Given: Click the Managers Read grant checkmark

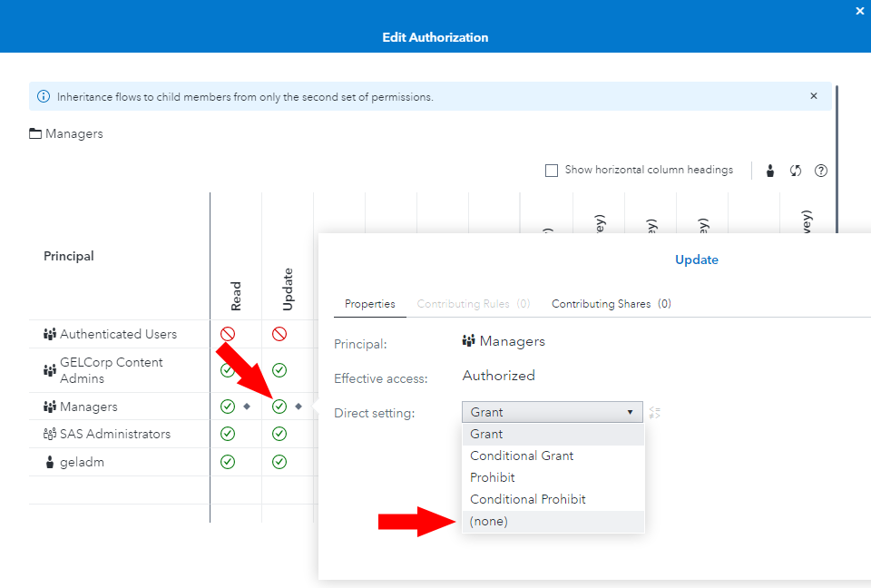Looking at the screenshot, I should point(228,407).
